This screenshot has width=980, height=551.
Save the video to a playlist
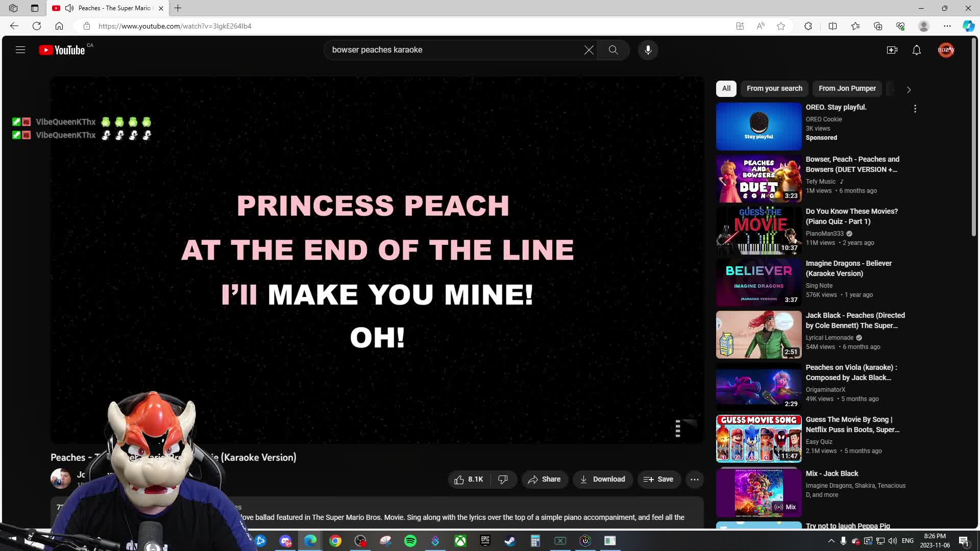coord(659,480)
